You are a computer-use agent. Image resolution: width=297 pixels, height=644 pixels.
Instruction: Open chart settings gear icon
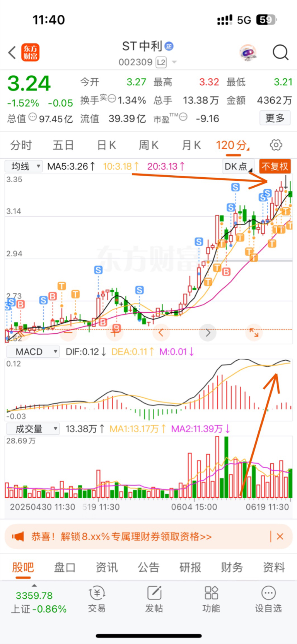tap(276, 145)
